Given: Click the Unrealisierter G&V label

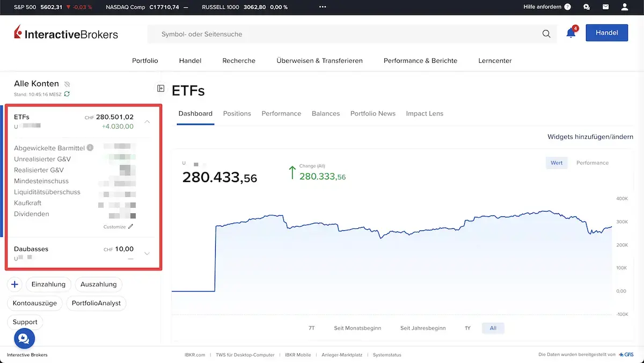Looking at the screenshot, I should point(42,159).
